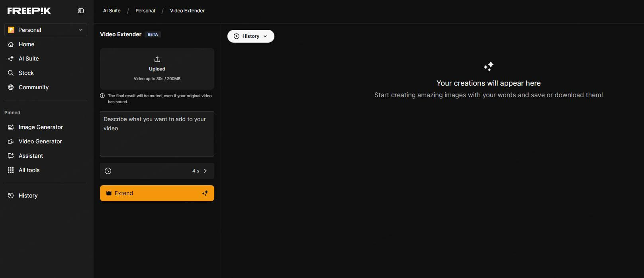Toggle the sidebar collapse icon

tap(81, 11)
